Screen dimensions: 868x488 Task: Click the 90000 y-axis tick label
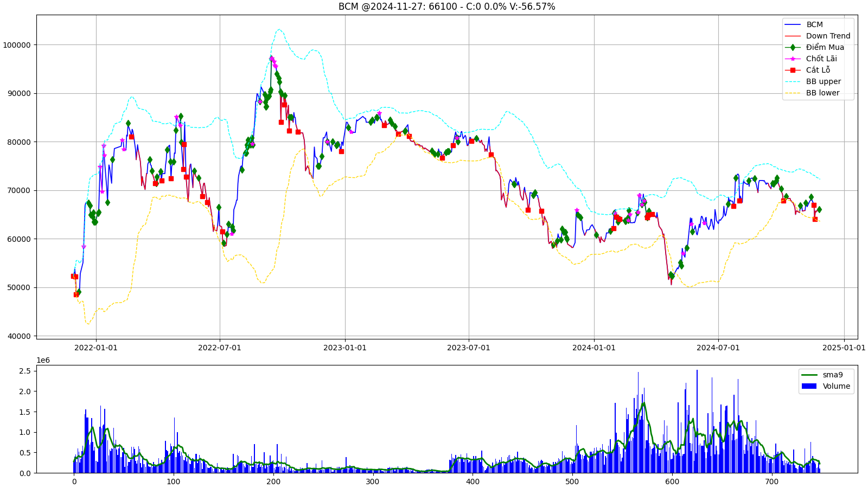18,93
